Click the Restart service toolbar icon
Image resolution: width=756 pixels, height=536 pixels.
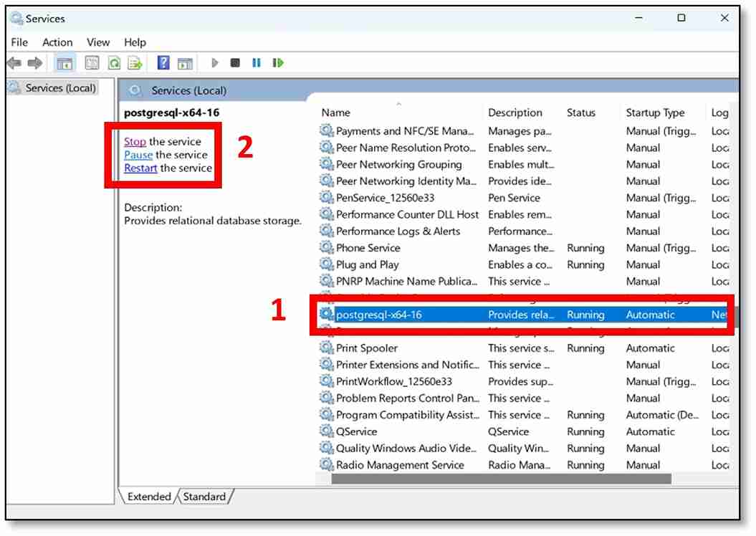(277, 63)
